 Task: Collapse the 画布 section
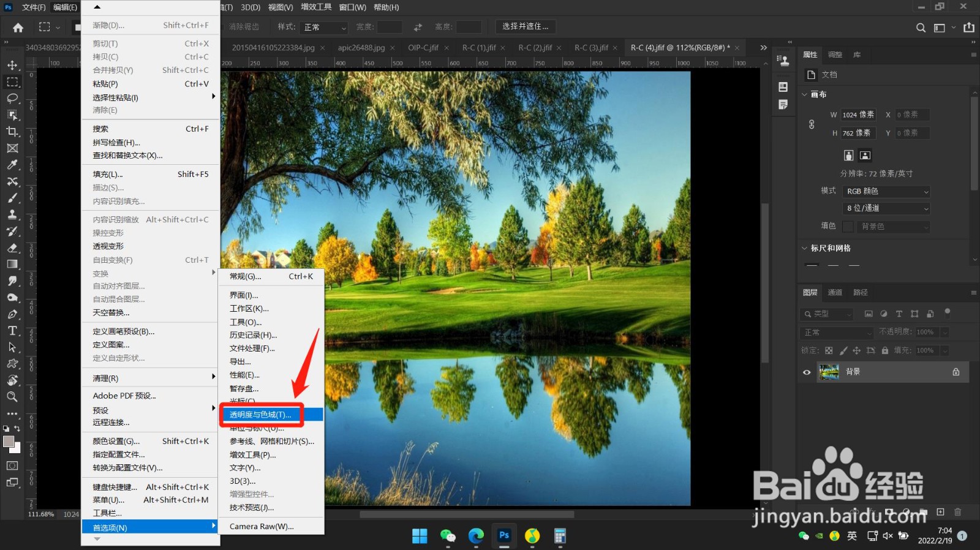pyautogui.click(x=805, y=94)
